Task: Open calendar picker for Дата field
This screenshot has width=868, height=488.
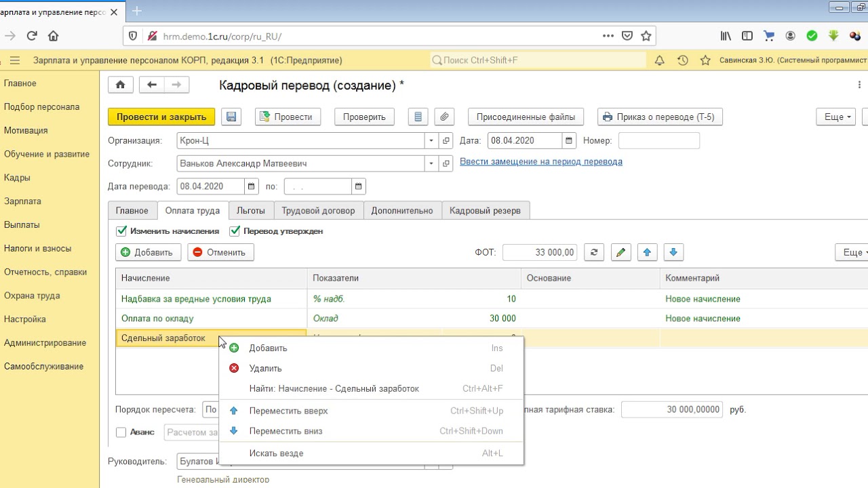Action: (570, 140)
